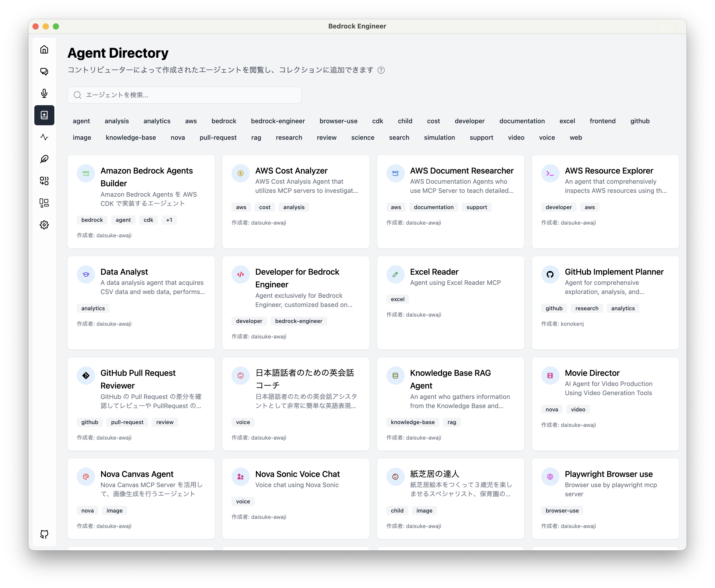The image size is (715, 588).
Task: Toggle the bedrock-engineer tag filter
Action: pyautogui.click(x=278, y=121)
